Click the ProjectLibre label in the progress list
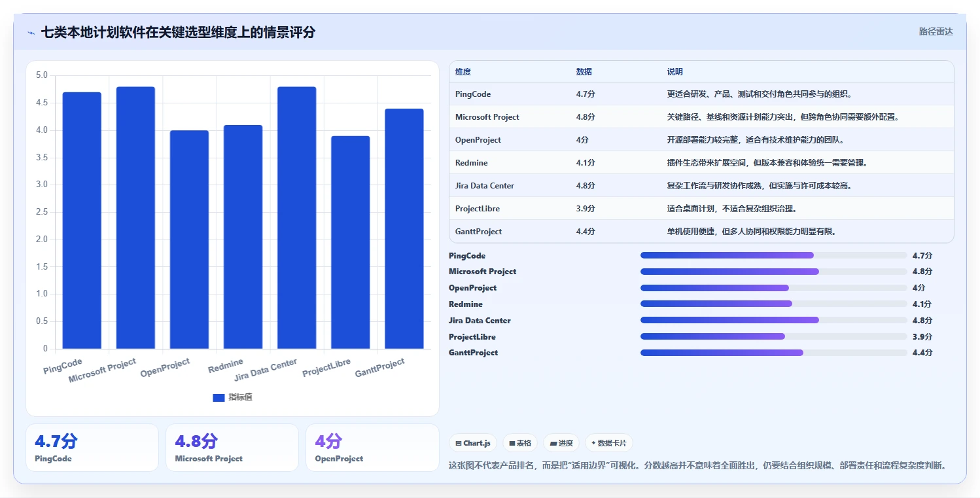The image size is (980, 498). pos(472,337)
